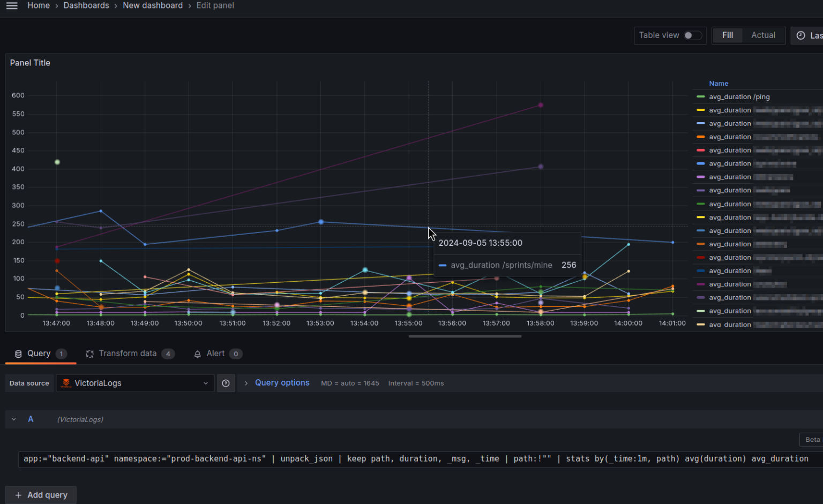Image resolution: width=823 pixels, height=504 pixels.
Task: Open the data source help icon
Action: pyautogui.click(x=226, y=383)
